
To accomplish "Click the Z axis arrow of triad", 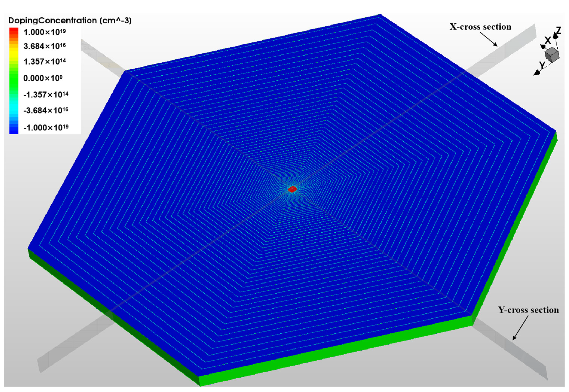I will [555, 36].
